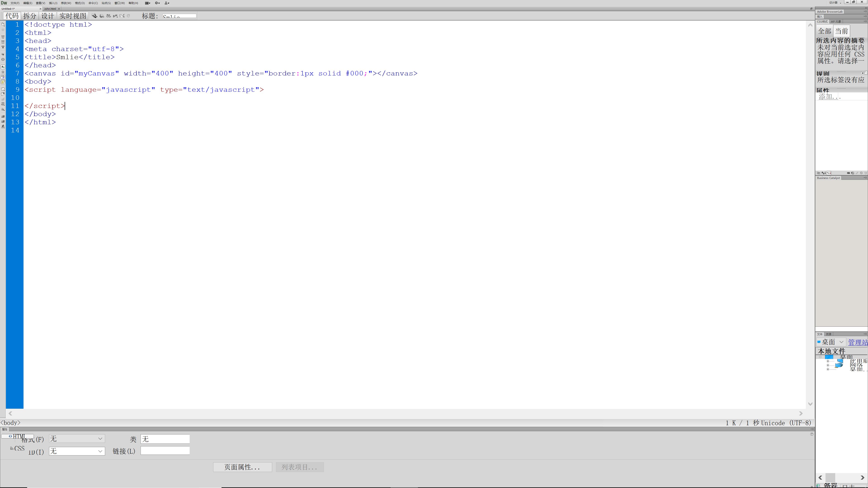Open multiscreen preview icon

pos(94,16)
